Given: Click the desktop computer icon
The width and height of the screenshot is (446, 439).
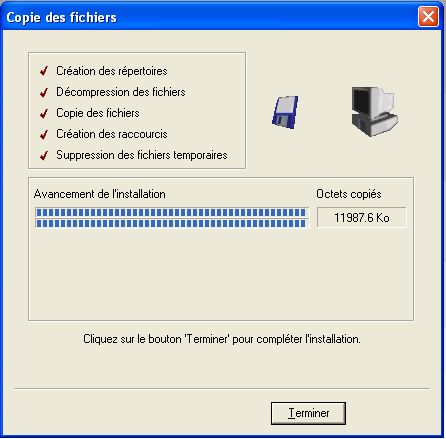Looking at the screenshot, I should [x=374, y=111].
